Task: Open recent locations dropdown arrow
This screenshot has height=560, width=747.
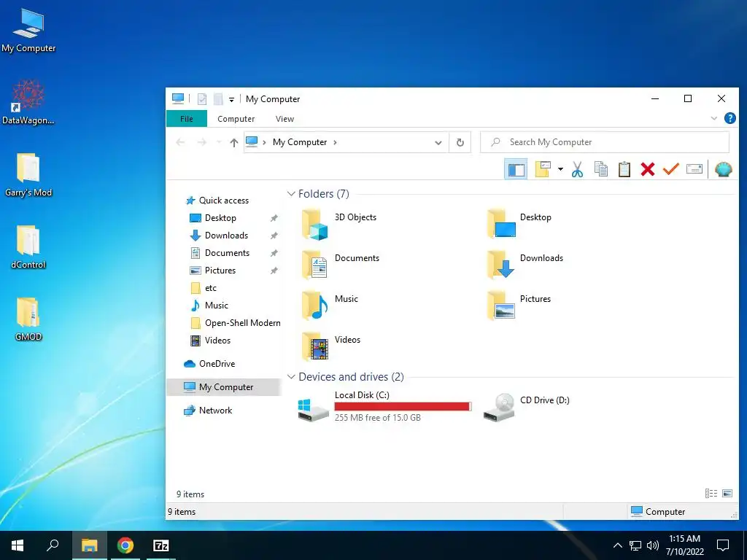Action: pos(219,142)
